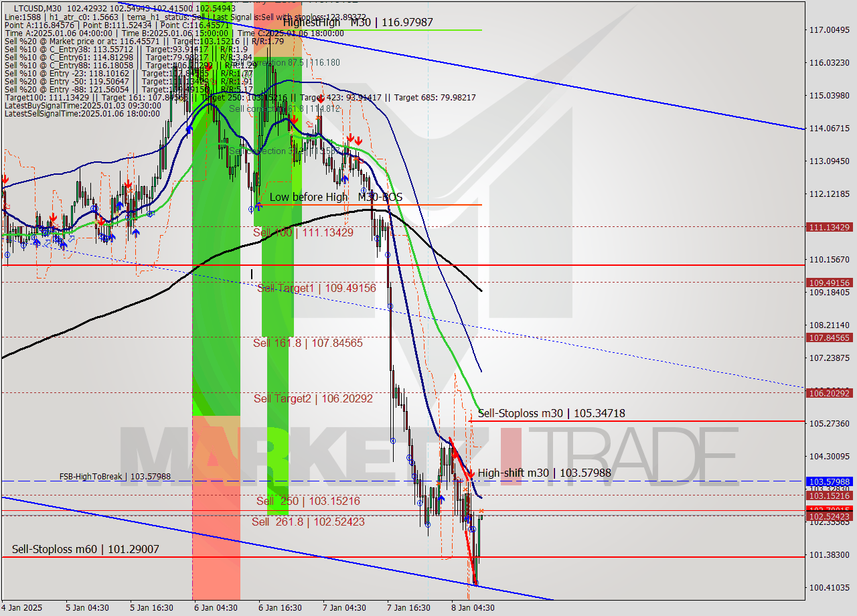This screenshot has width=857, height=616.
Task: Click the 105.27360 price axis value
Action: 830,423
